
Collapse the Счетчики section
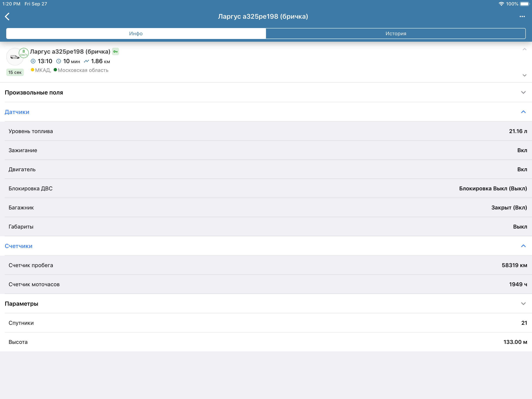523,246
